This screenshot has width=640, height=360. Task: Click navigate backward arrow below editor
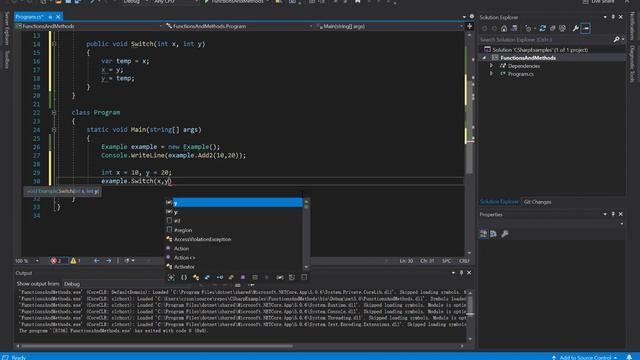coord(96,261)
